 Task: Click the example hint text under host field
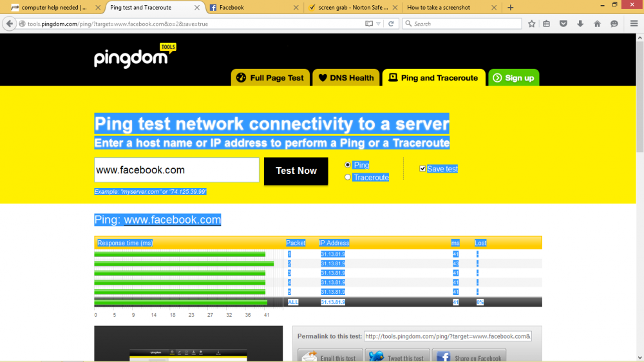[x=150, y=191]
